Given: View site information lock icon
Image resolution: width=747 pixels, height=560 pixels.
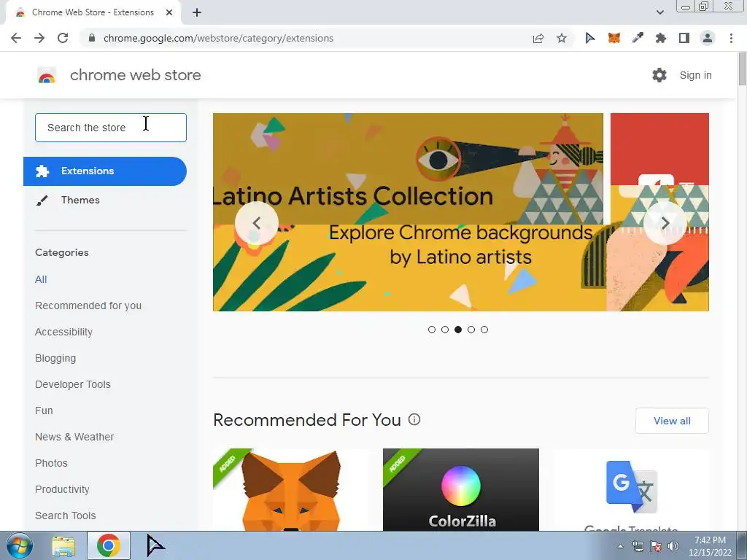Looking at the screenshot, I should [x=92, y=38].
